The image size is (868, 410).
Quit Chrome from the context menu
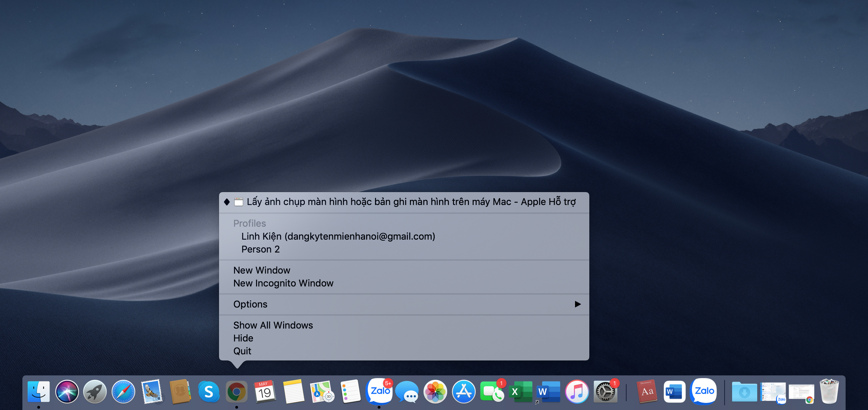242,351
